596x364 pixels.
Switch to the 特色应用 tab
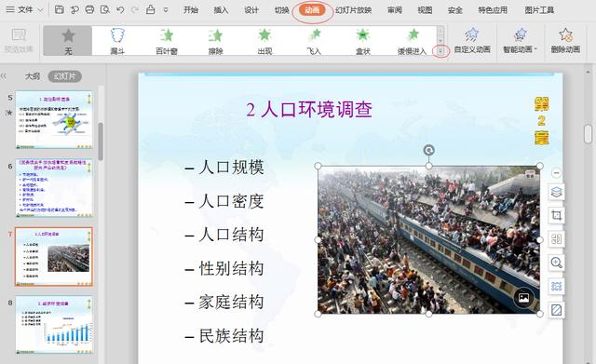coord(493,10)
